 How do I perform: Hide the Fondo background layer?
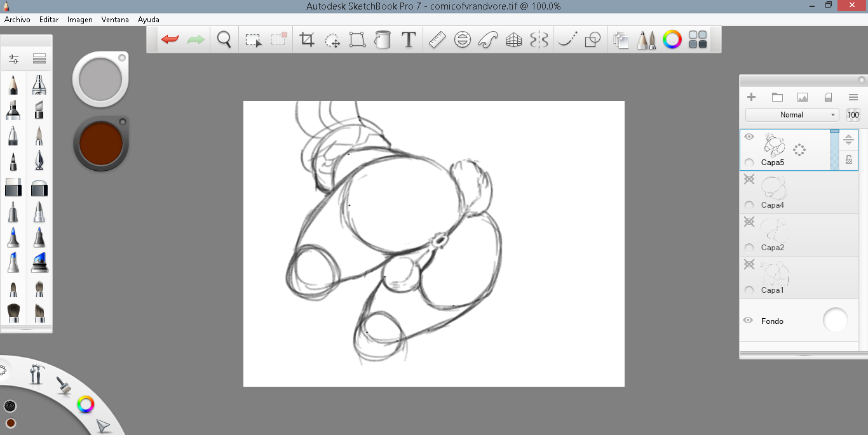tap(748, 321)
